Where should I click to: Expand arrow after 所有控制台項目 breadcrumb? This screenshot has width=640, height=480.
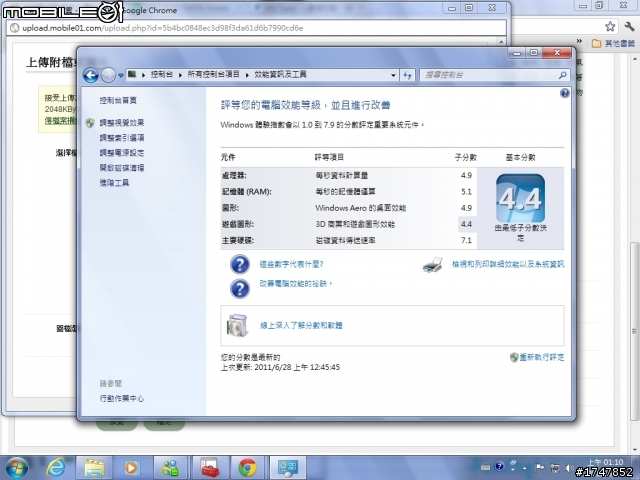[247, 75]
